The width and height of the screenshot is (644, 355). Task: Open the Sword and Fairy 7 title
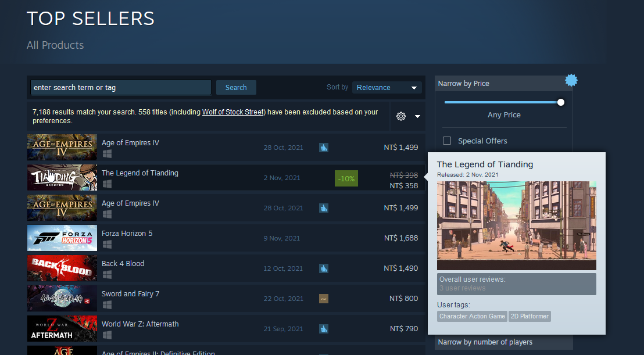(x=131, y=294)
